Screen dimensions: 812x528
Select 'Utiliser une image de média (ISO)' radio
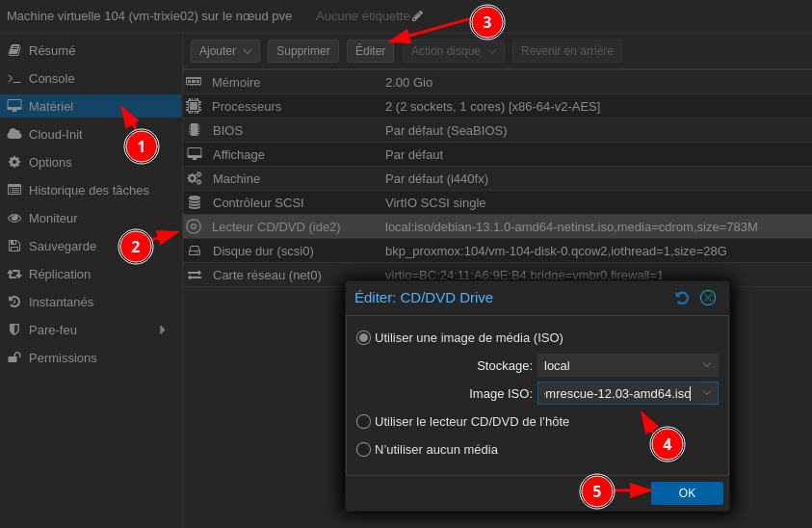point(363,337)
